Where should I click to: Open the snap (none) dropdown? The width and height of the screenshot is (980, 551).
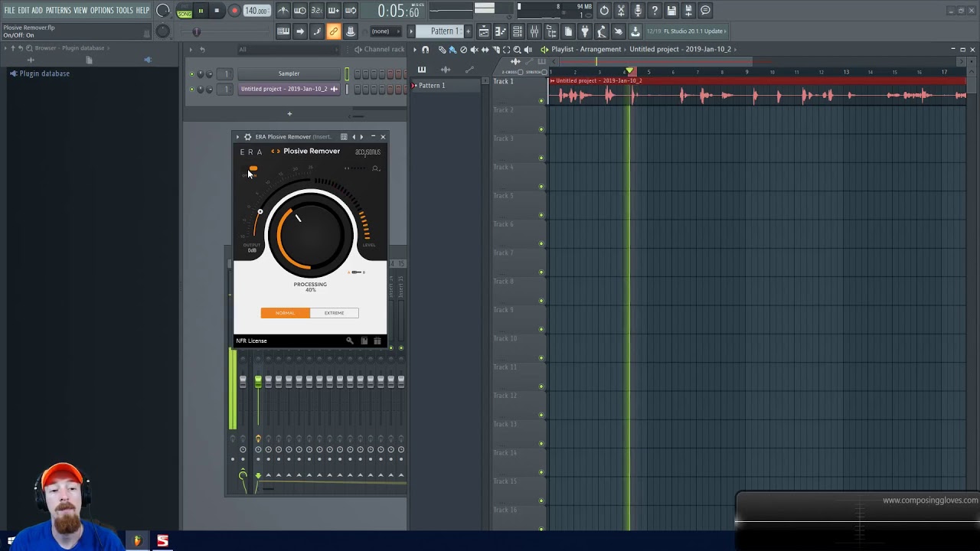385,31
